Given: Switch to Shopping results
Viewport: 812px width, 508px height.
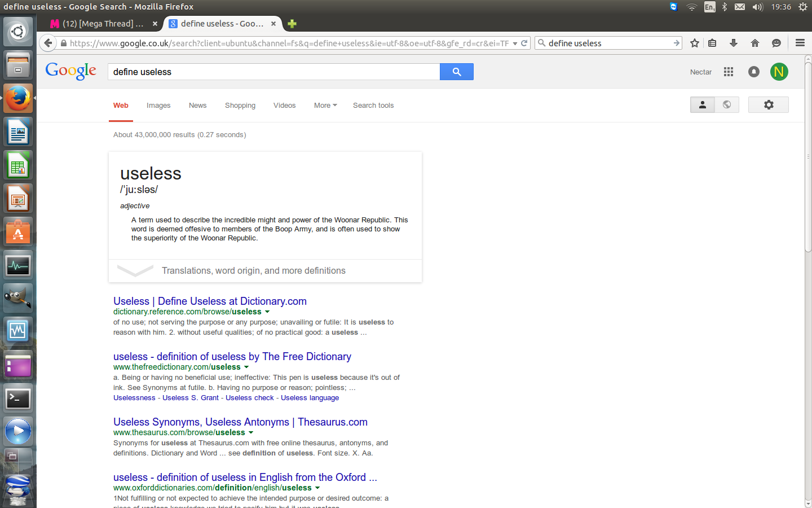Looking at the screenshot, I should coord(240,106).
